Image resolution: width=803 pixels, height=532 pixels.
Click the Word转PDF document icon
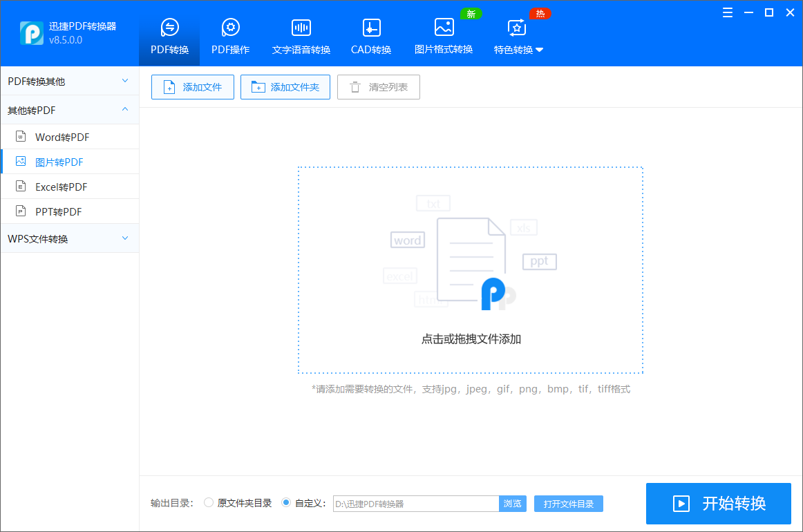pos(21,136)
